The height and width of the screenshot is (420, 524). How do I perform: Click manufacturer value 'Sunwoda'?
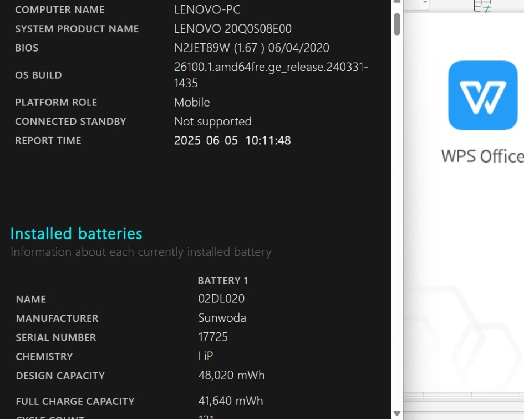222,318
